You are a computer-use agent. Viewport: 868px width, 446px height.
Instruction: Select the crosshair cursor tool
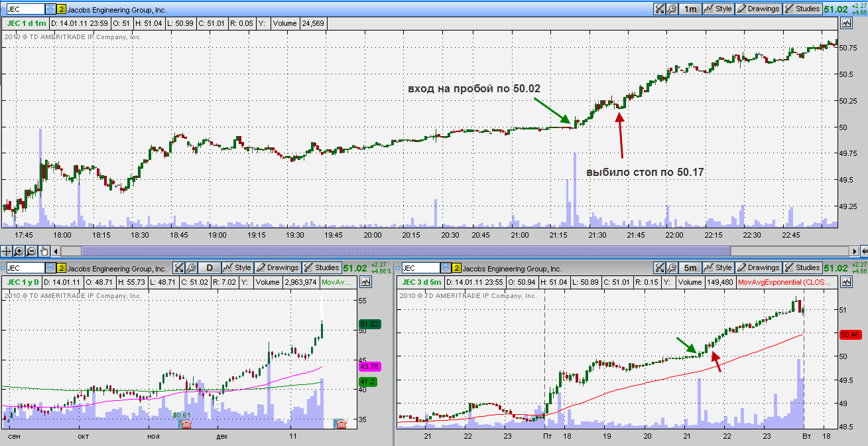click(7, 251)
